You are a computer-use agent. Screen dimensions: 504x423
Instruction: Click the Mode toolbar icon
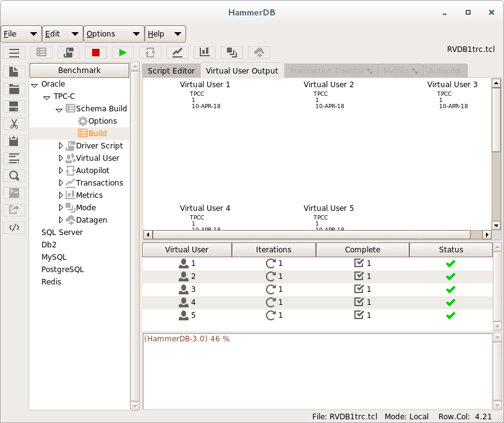coord(232,53)
